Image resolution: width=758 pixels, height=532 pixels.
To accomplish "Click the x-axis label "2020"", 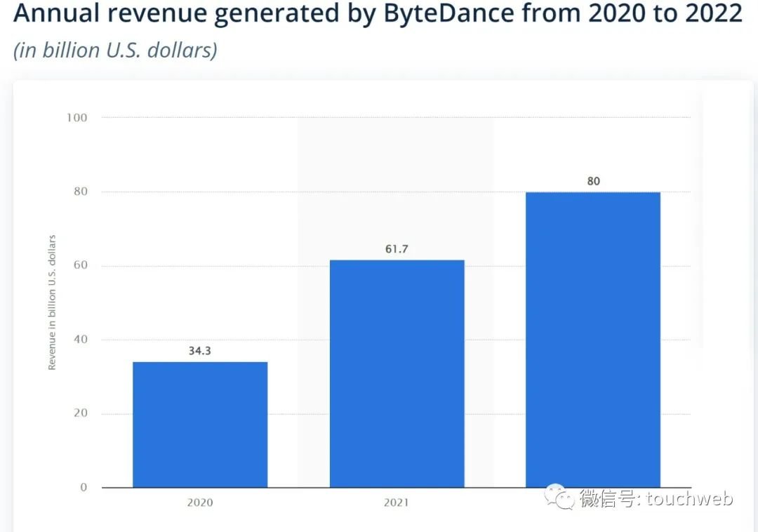I will point(199,503).
